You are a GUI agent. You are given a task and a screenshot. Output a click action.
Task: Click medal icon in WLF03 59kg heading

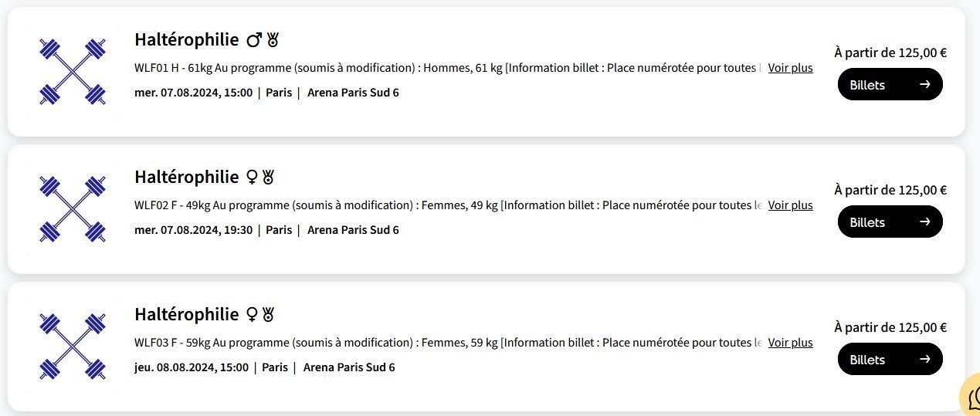pos(268,314)
